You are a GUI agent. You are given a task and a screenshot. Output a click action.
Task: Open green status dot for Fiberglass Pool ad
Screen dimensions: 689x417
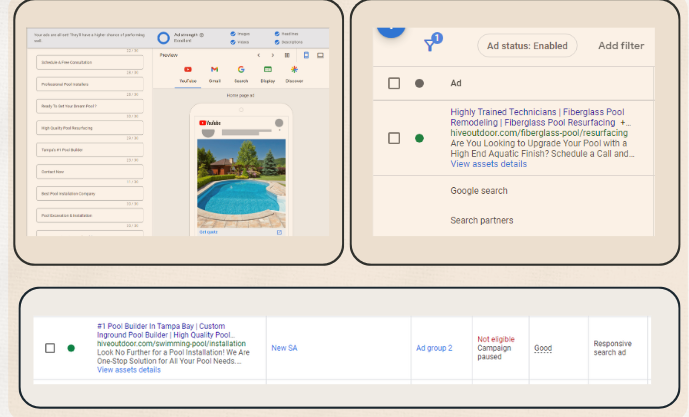[x=419, y=138]
